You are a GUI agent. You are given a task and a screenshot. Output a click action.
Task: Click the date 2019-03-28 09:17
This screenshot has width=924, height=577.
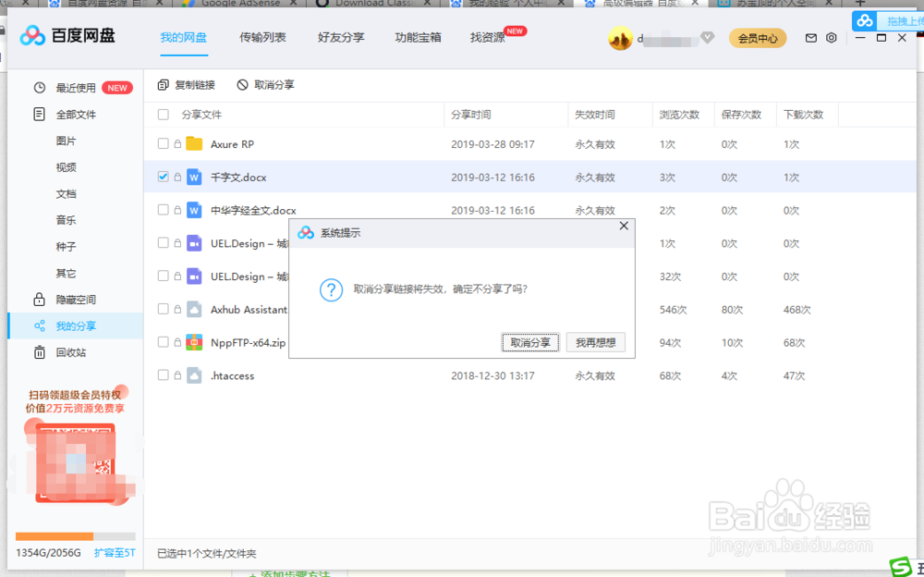coord(492,144)
